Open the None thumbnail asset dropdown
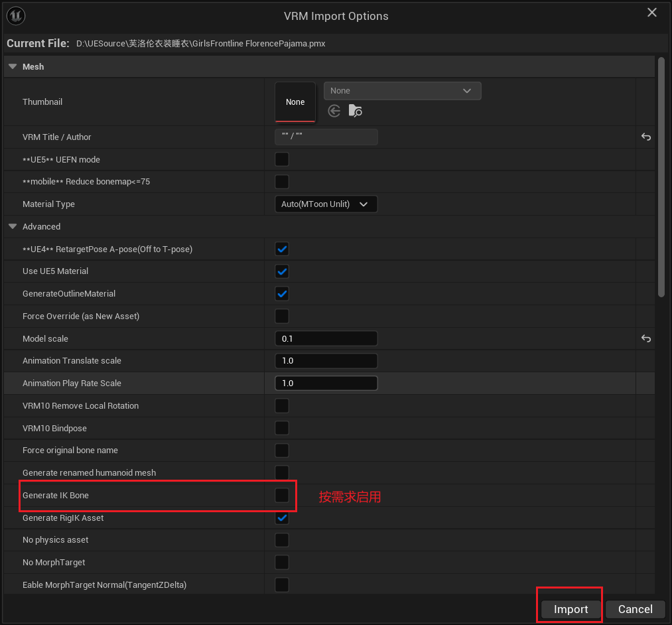Viewport: 672px width, 625px height. point(402,90)
